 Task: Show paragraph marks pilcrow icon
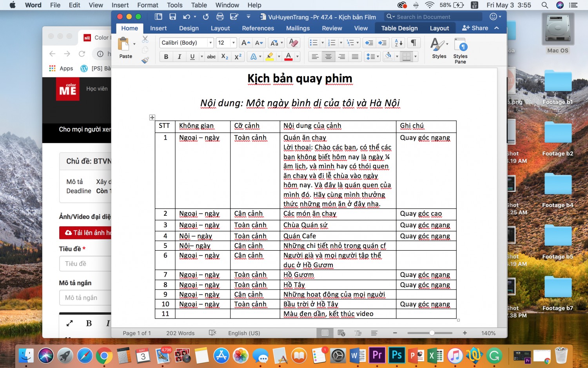[x=413, y=42]
